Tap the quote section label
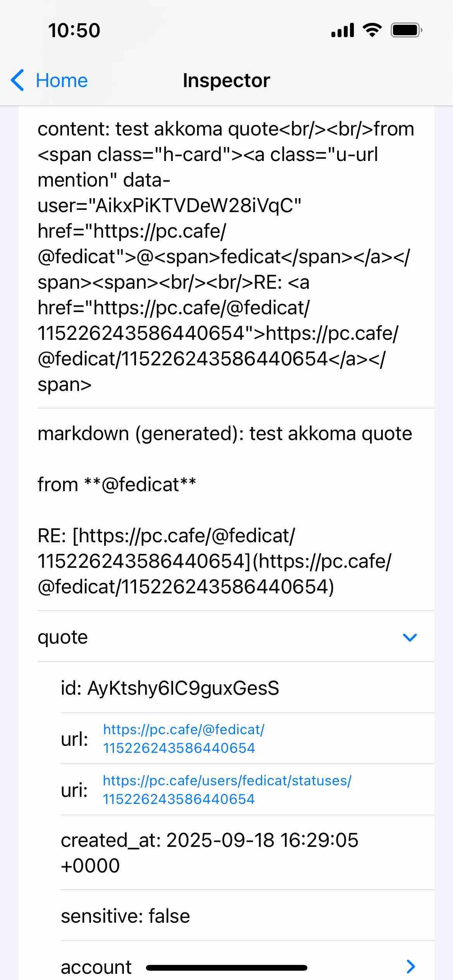453x980 pixels. (x=63, y=637)
